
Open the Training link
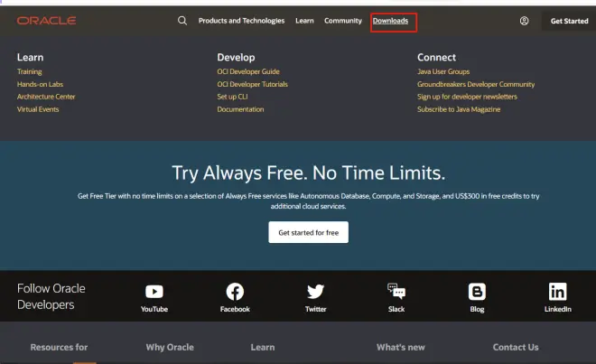tap(29, 71)
